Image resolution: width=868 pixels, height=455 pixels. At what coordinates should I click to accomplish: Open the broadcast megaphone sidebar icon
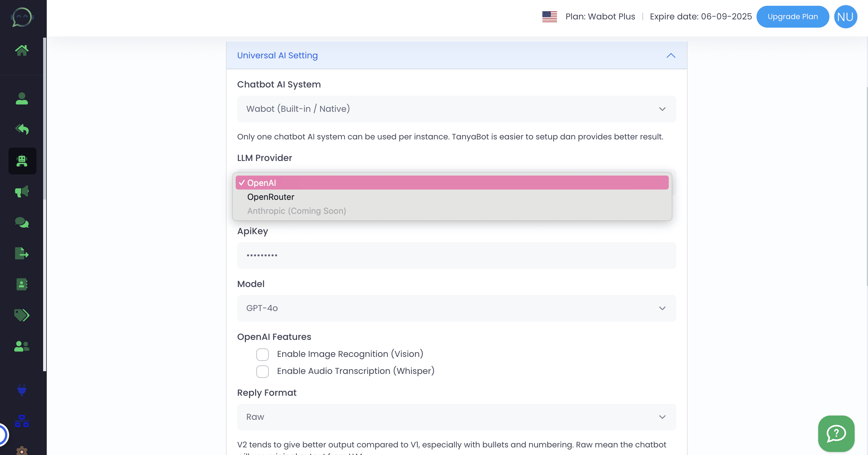pyautogui.click(x=22, y=191)
